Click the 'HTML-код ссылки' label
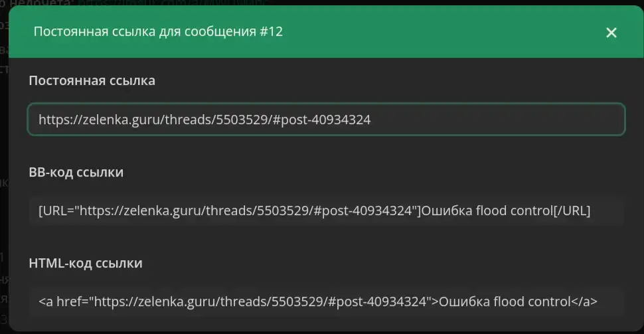Viewport: 644px width, 334px height. pyautogui.click(x=86, y=263)
